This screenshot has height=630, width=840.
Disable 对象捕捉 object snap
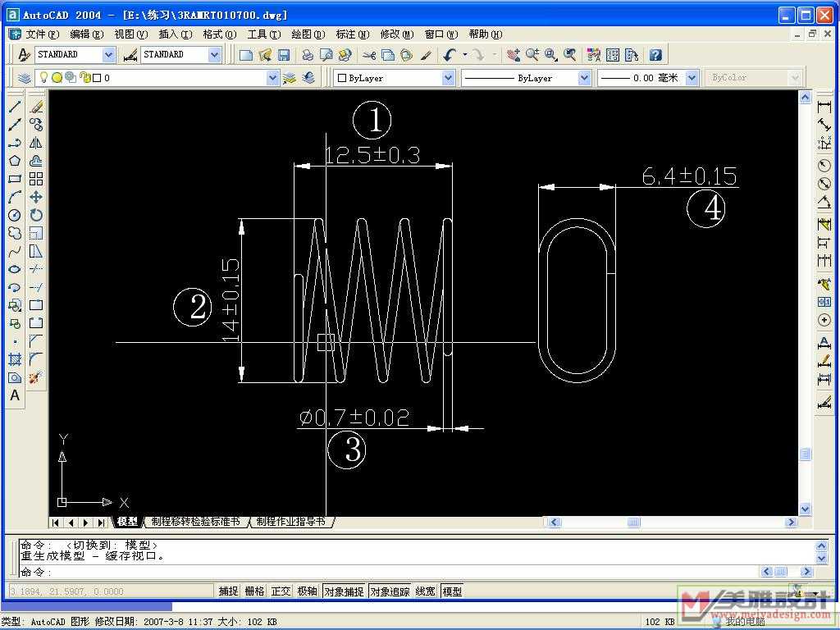pos(343,591)
